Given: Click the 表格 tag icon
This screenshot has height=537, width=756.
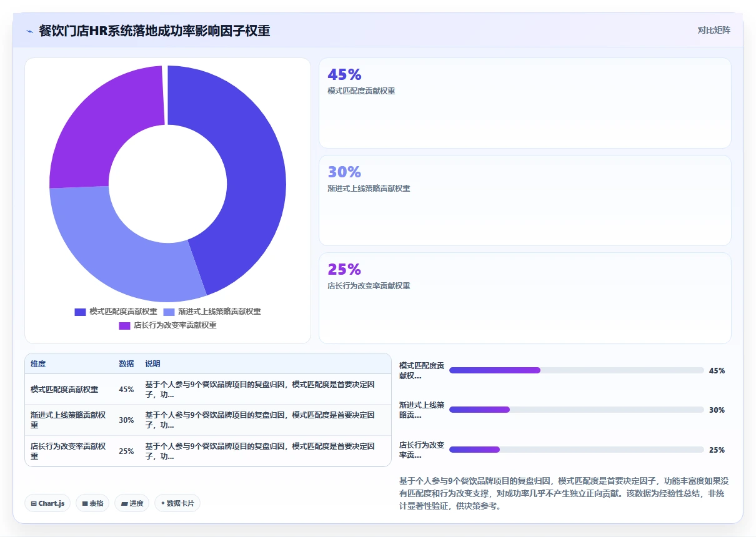Looking at the screenshot, I should pos(85,503).
